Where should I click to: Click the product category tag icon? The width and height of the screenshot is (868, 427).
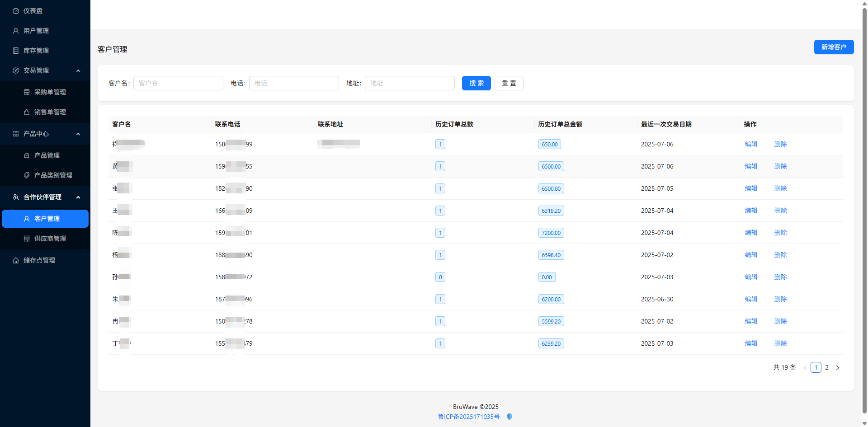27,175
